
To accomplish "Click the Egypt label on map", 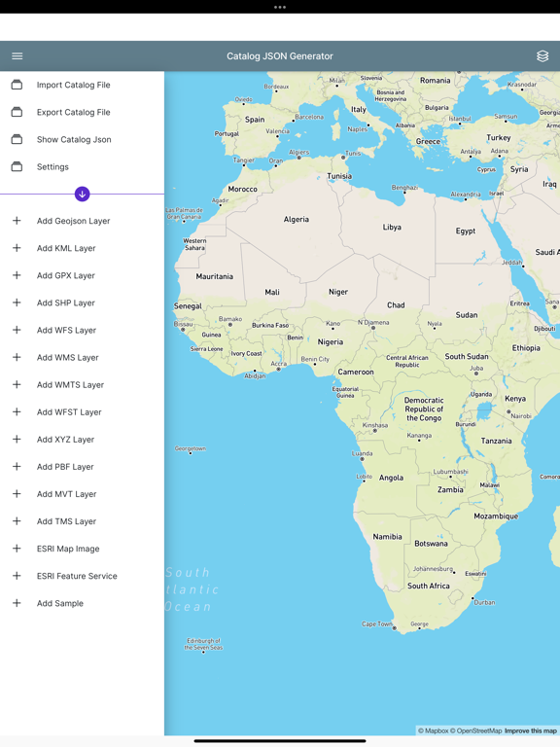I will (466, 231).
